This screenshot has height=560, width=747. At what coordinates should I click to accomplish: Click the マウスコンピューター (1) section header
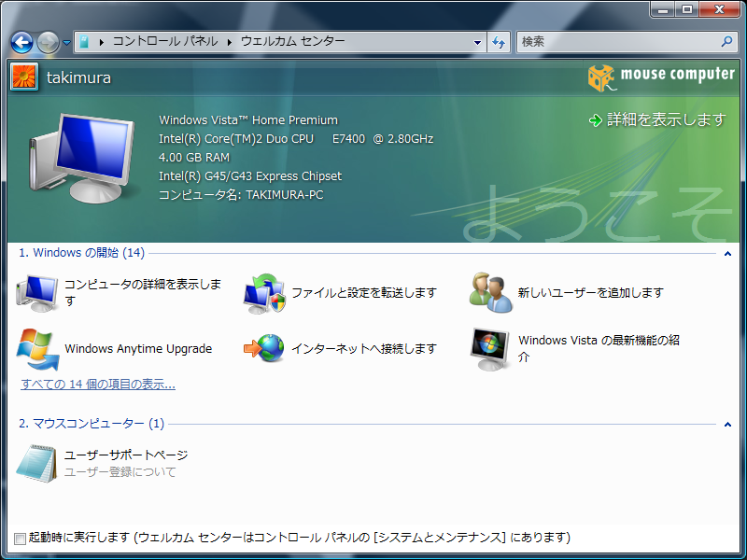92,424
